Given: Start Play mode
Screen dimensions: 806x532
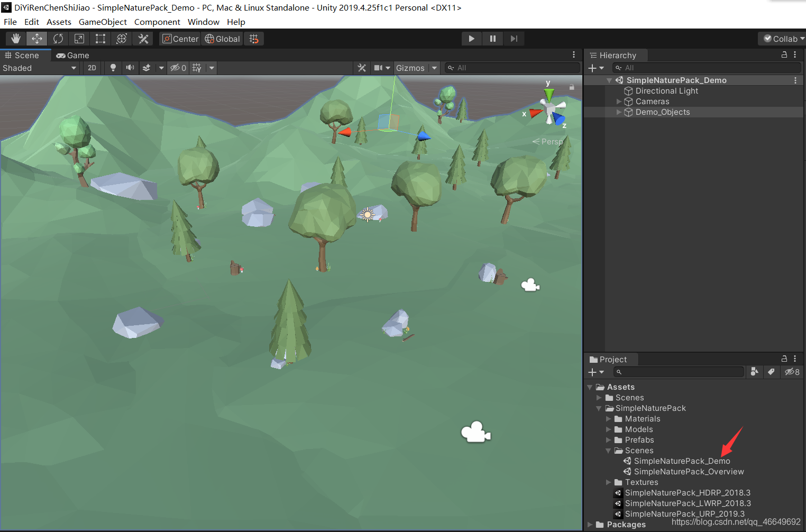Looking at the screenshot, I should [471, 39].
